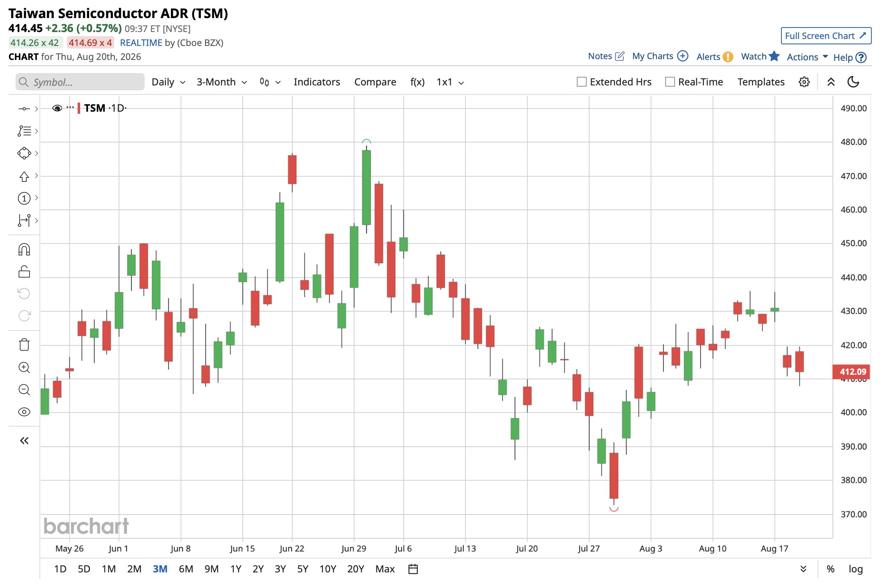Image resolution: width=880 pixels, height=588 pixels.
Task: Undo the last chart action
Action: (x=24, y=294)
